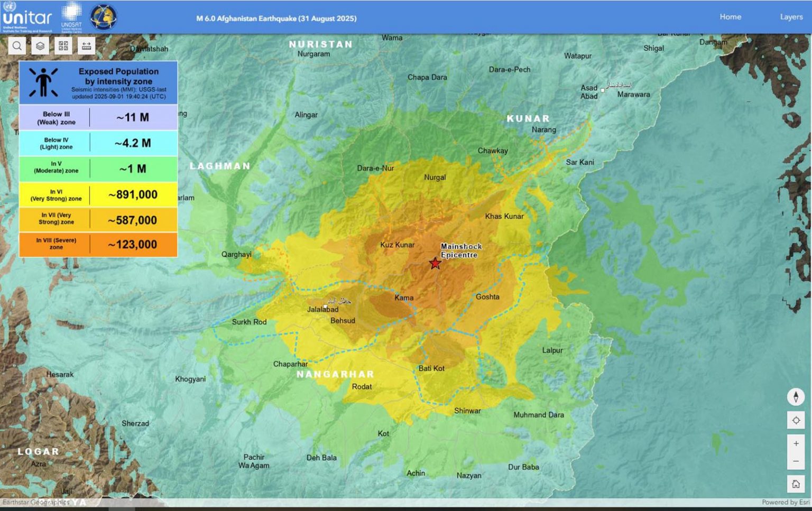Image resolution: width=812 pixels, height=511 pixels.
Task: Click the Mainshock Epicentre red star
Action: (x=435, y=263)
